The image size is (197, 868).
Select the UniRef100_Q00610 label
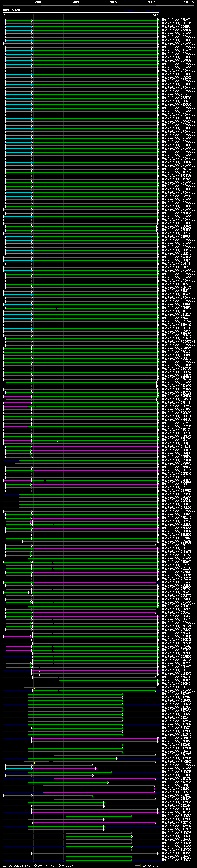tap(177, 101)
